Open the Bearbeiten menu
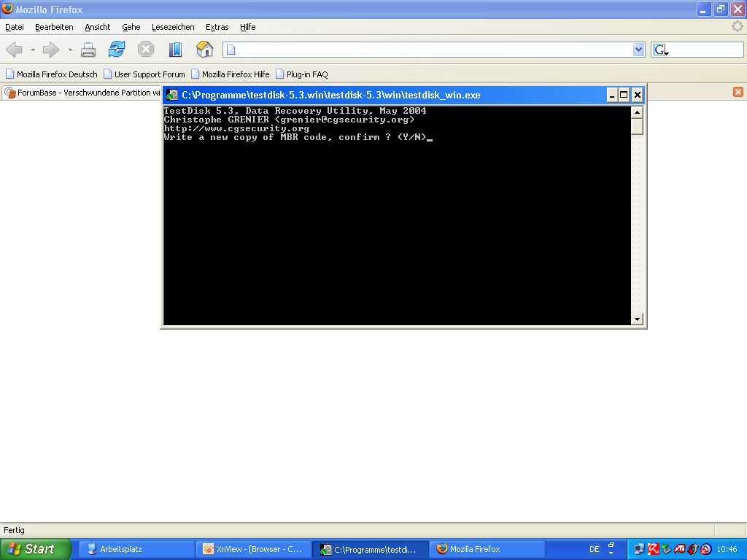Viewport: 747px width, 560px height. (x=54, y=27)
